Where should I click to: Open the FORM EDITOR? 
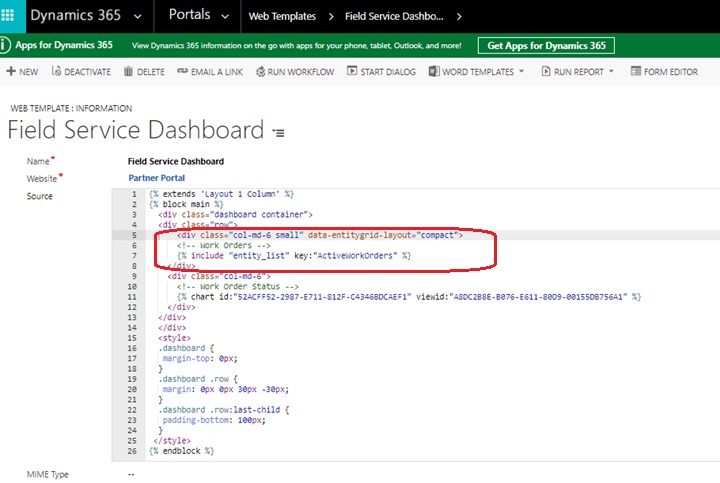[670, 72]
